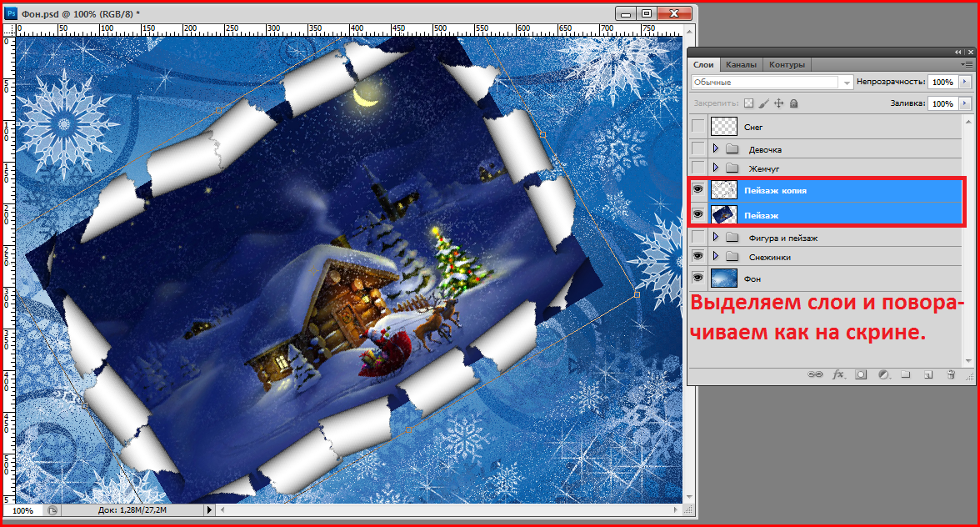Lock image pixels with brush icon
The height and width of the screenshot is (527, 980).
763,103
